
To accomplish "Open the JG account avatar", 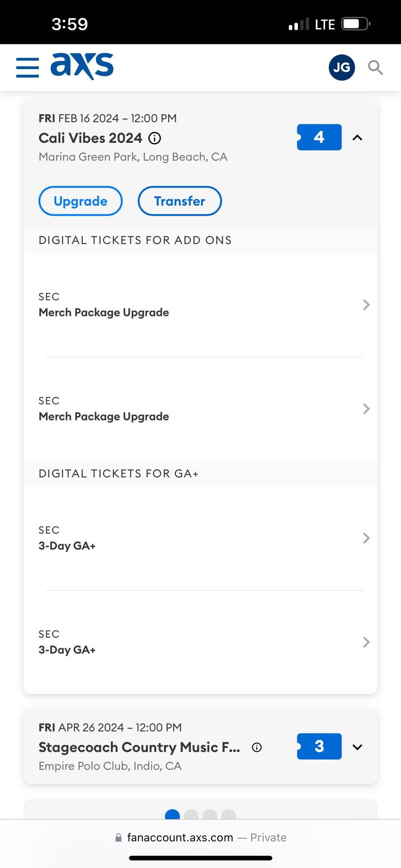I will point(341,67).
